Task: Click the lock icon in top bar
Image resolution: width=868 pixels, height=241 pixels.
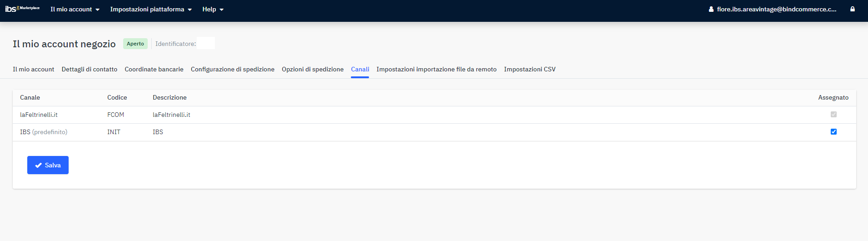Action: click(x=853, y=9)
